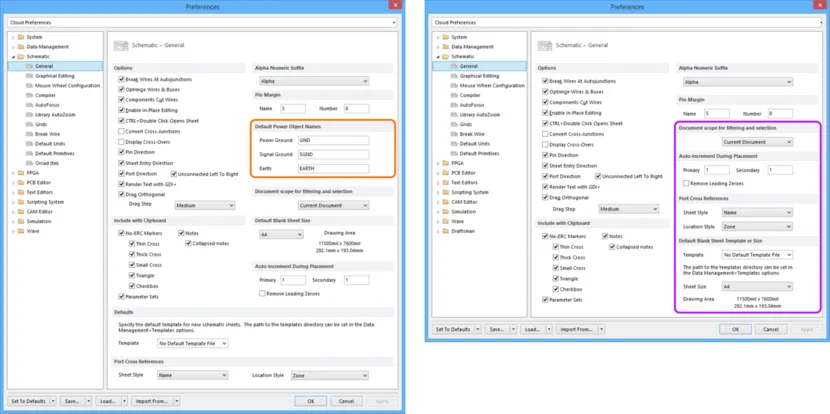Screen dimensions: 830x414
Task: Click Set To Defaults in left window
Action: pyautogui.click(x=29, y=401)
